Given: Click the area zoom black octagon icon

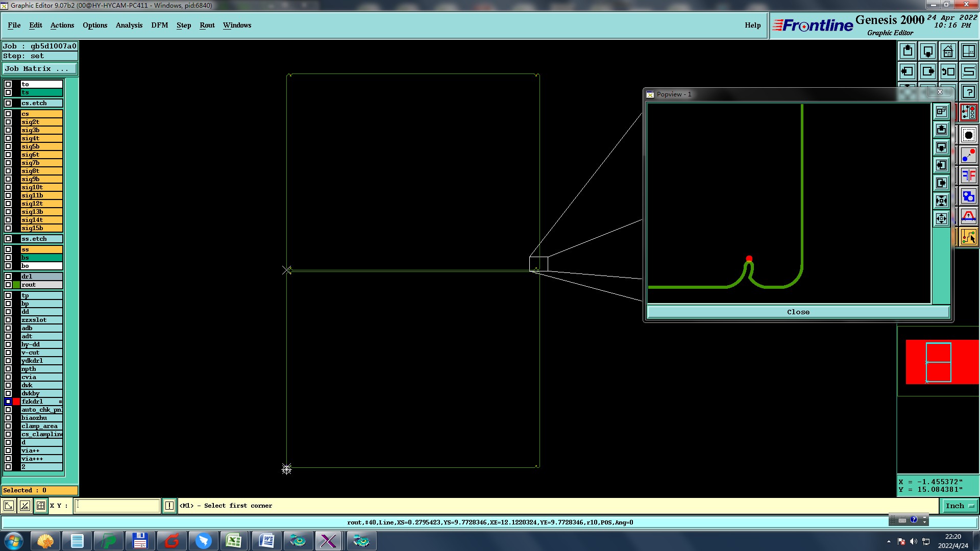Looking at the screenshot, I should (968, 135).
